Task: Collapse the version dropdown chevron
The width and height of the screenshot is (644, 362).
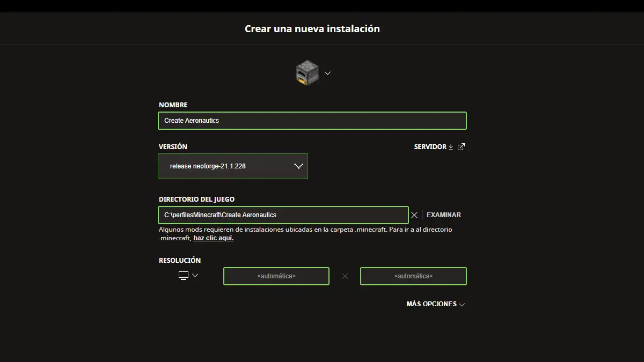Action: [x=298, y=166]
